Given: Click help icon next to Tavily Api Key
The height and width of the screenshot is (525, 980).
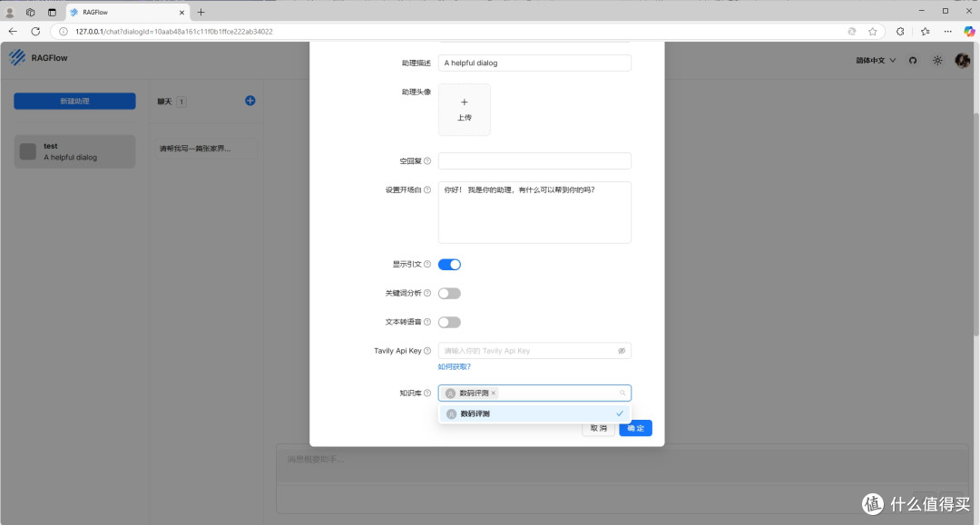Looking at the screenshot, I should [427, 351].
